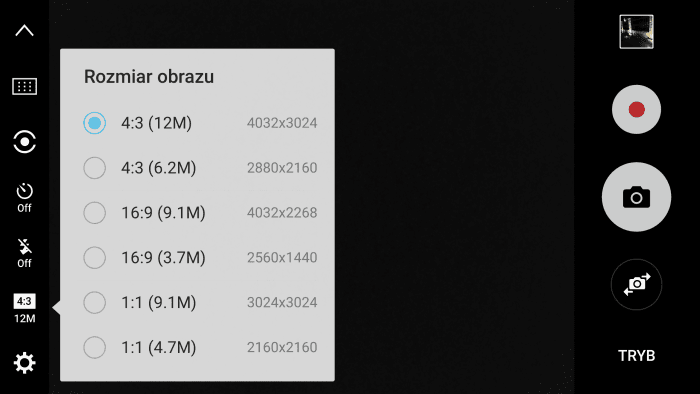Open the last photo gallery thumbnail

[636, 32]
